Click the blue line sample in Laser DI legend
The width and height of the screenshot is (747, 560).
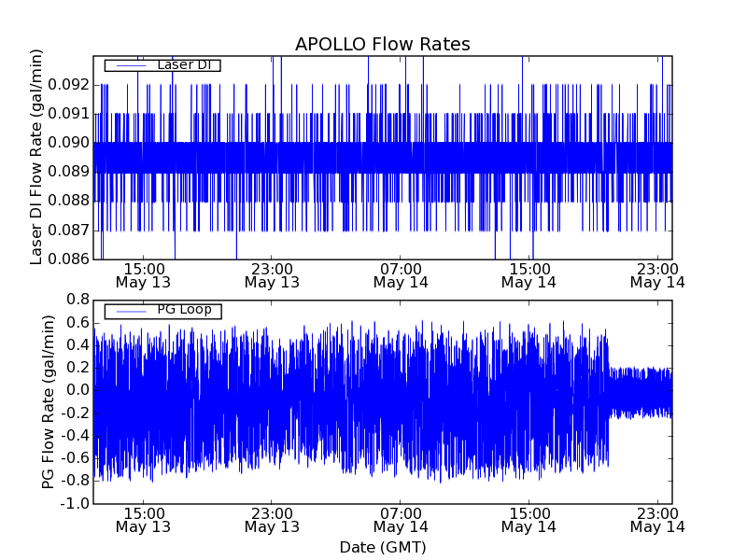129,65
